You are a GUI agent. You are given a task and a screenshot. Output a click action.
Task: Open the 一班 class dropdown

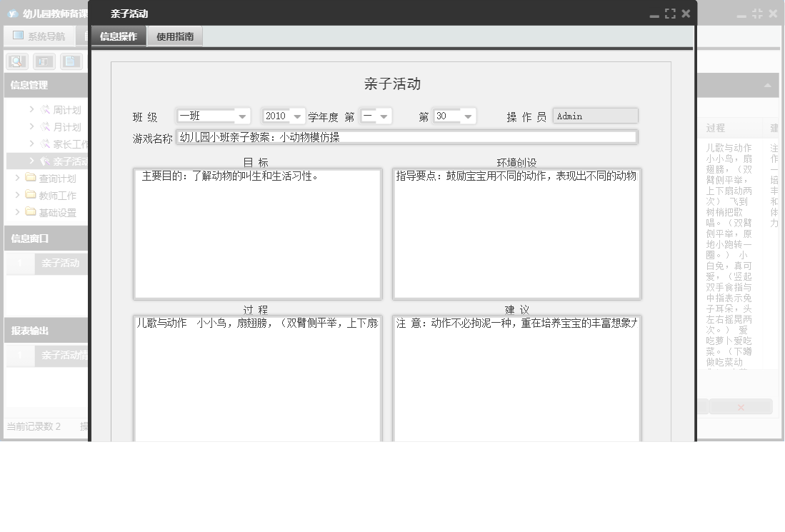[x=241, y=115]
